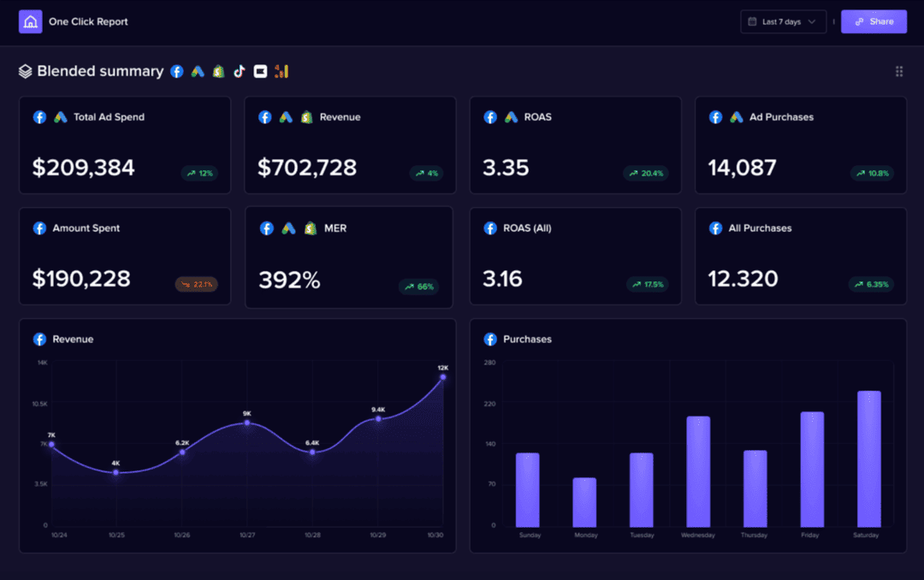Click the 20.4% change badge on ROAS card
This screenshot has height=580, width=924.
(646, 174)
